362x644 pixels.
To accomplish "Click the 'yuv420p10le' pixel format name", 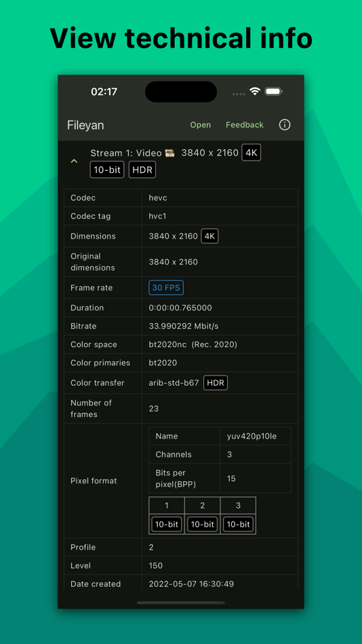I will (x=252, y=436).
